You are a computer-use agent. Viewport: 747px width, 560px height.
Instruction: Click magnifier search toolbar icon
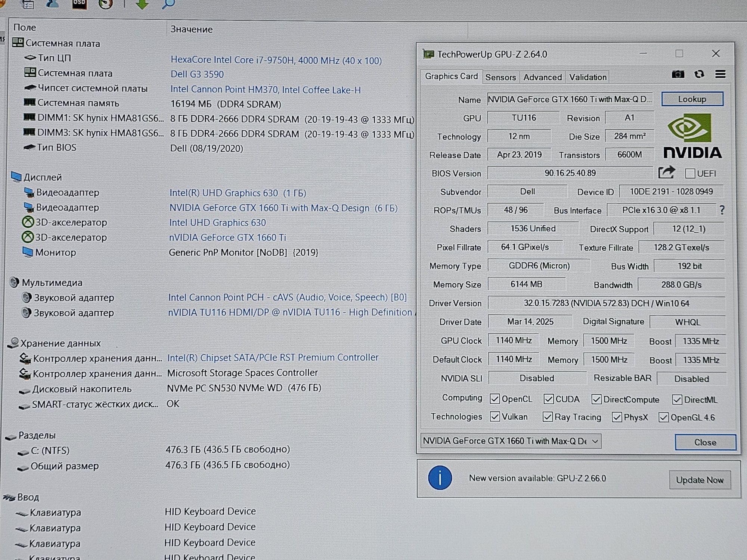tap(168, 4)
